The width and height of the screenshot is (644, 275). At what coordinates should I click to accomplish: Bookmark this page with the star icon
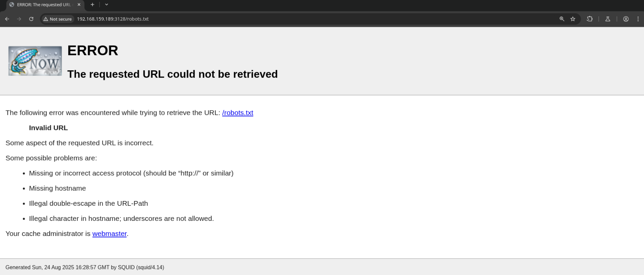(573, 19)
